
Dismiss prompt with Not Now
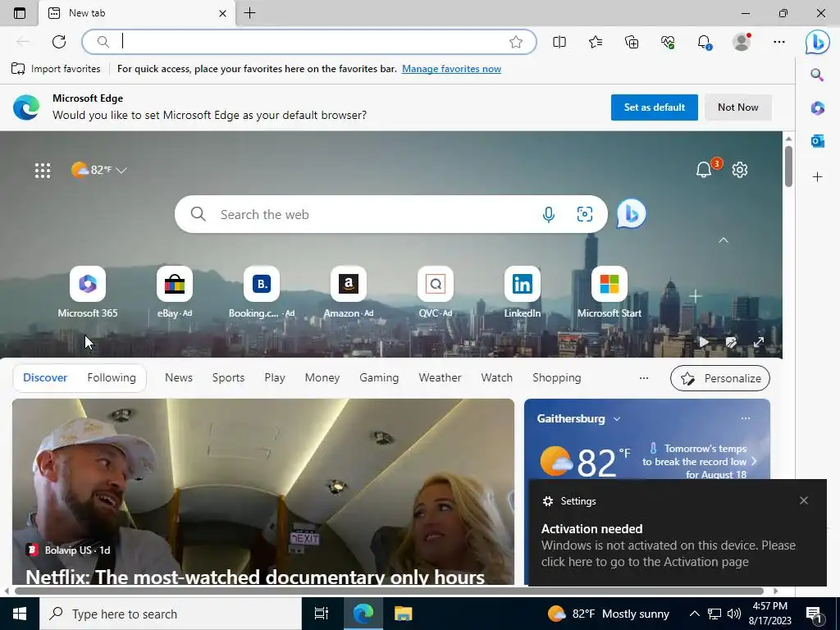tap(737, 107)
